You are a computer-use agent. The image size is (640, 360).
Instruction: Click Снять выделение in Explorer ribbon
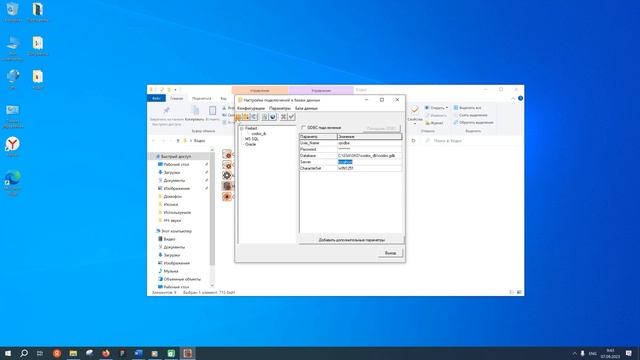470,115
